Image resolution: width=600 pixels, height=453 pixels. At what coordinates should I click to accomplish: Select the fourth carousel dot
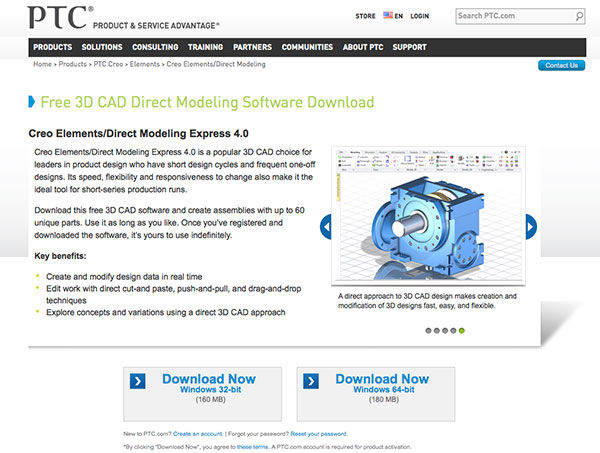(453, 331)
